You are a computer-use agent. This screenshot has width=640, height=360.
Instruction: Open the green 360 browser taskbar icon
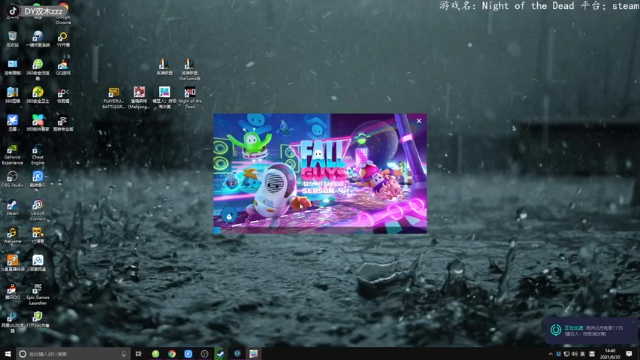[156, 354]
